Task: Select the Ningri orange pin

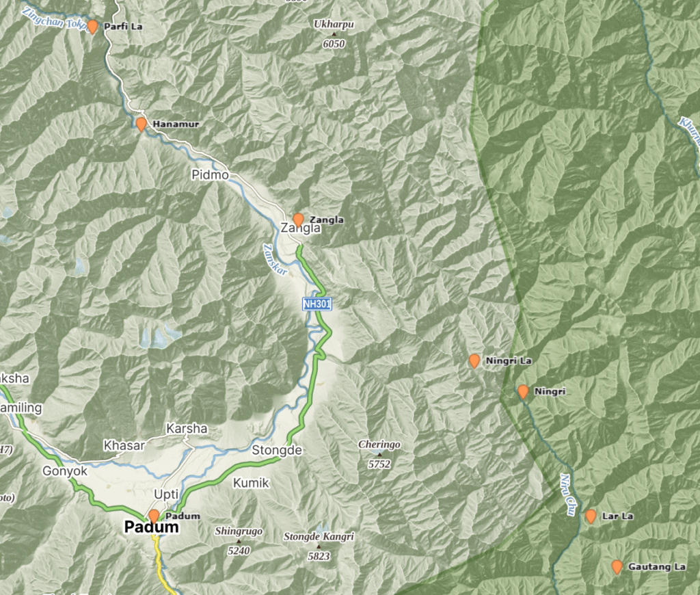Action: coord(523,391)
